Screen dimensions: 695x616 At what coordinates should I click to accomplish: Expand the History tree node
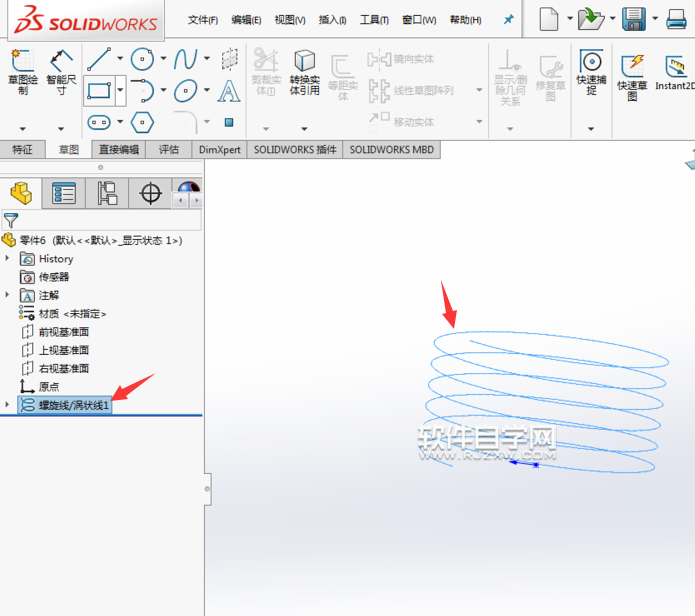coord(7,258)
